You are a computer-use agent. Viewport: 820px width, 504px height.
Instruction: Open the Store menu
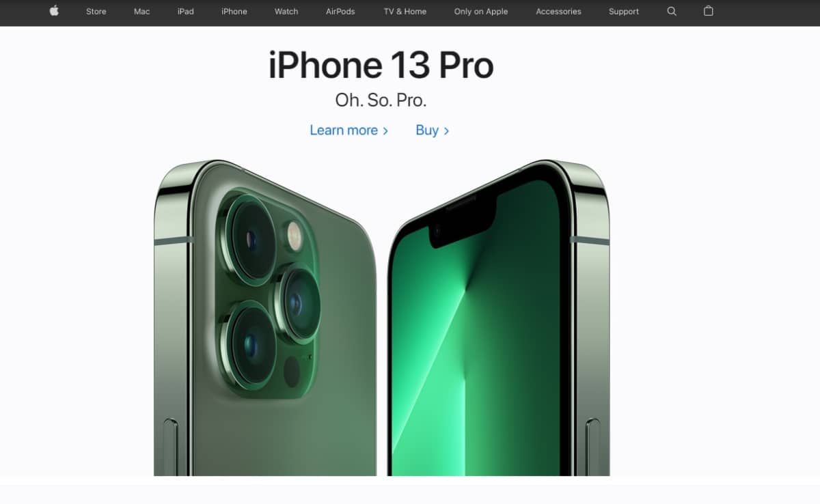point(96,12)
